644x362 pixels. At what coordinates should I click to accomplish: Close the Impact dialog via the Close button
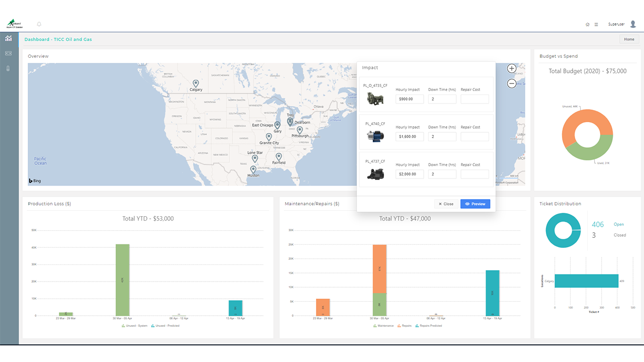(446, 204)
